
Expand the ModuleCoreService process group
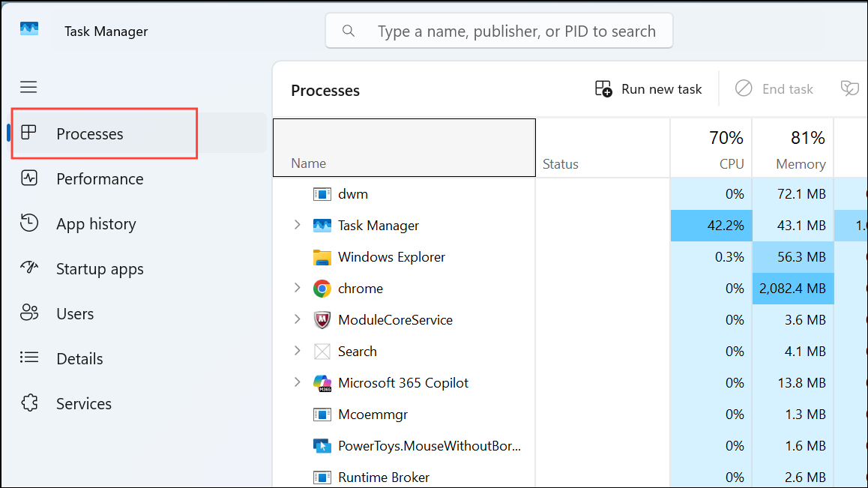pos(298,319)
